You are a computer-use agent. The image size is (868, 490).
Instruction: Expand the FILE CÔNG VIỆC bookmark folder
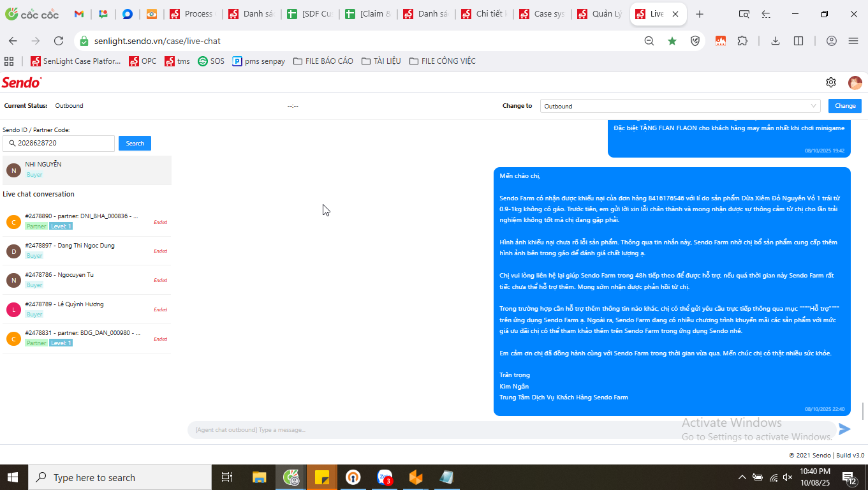point(443,61)
